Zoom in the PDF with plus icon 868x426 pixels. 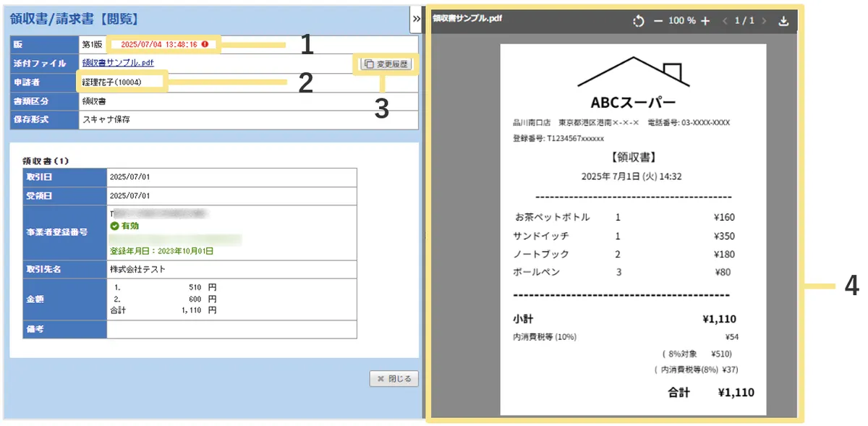[705, 21]
